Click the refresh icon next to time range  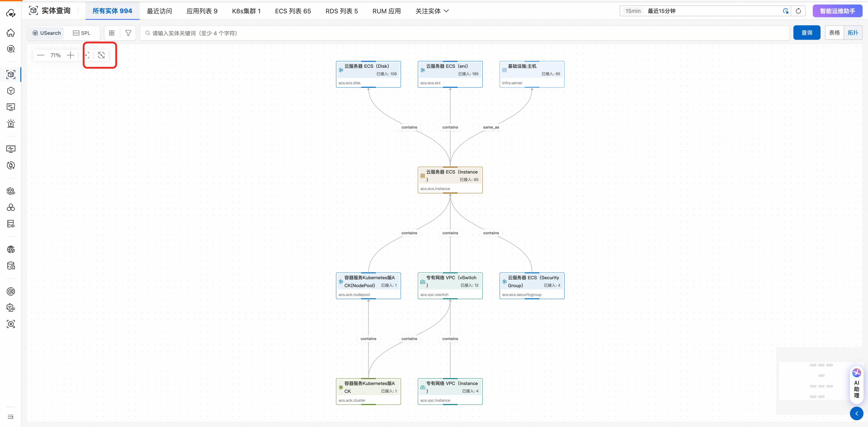tap(798, 11)
